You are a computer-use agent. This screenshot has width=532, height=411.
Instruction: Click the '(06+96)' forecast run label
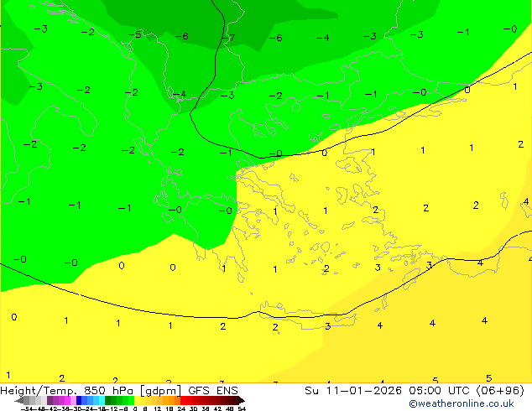point(500,390)
